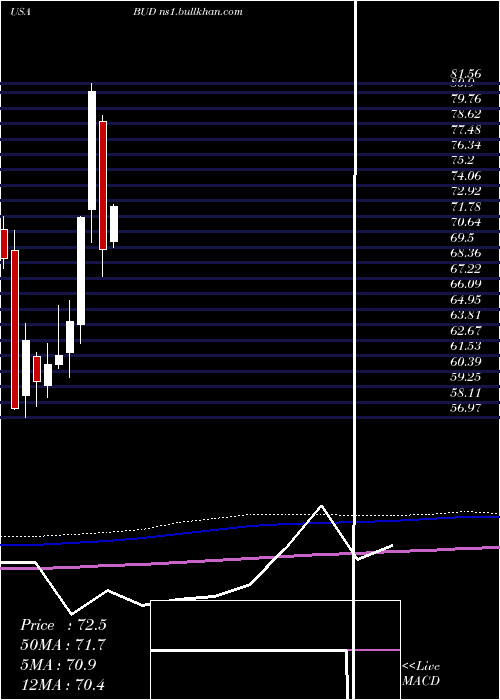500x700 pixels.
Task: Click the 66.09 axis value
Action: [x=466, y=284]
